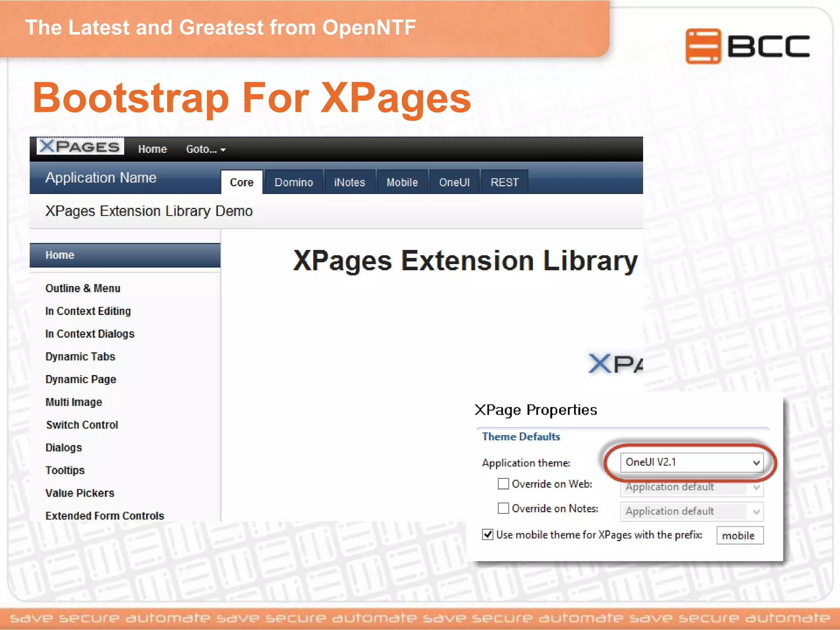Click the large XPages logo image
Image resolution: width=840 pixels, height=630 pixels.
point(615,363)
